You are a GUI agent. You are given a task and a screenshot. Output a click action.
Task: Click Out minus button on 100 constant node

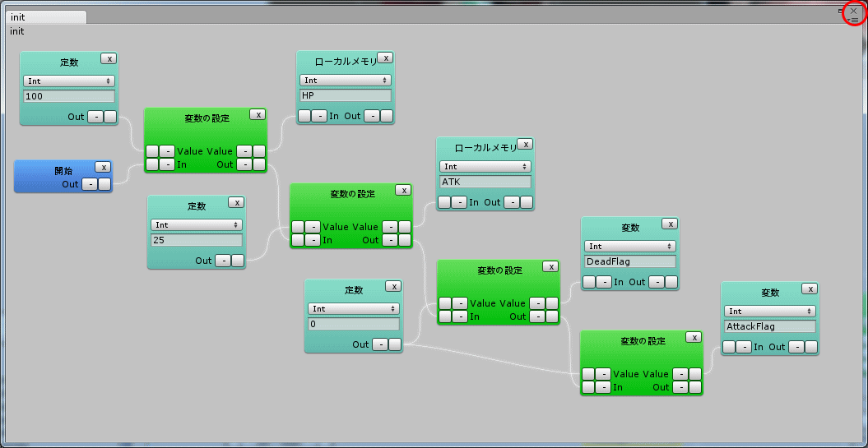click(x=95, y=117)
